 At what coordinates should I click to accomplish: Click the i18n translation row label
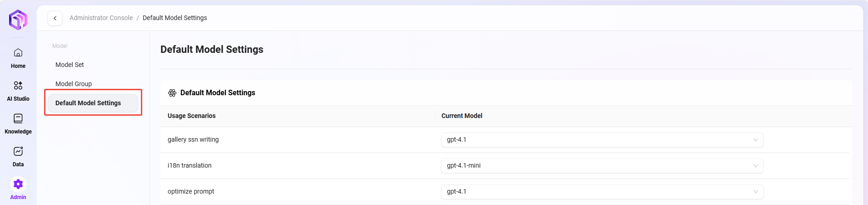[x=190, y=165]
